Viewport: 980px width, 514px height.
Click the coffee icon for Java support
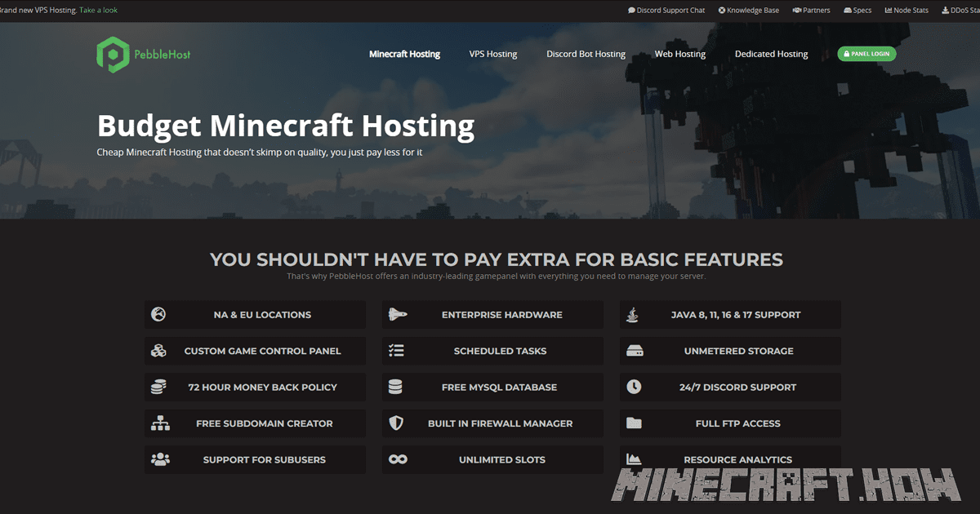633,314
